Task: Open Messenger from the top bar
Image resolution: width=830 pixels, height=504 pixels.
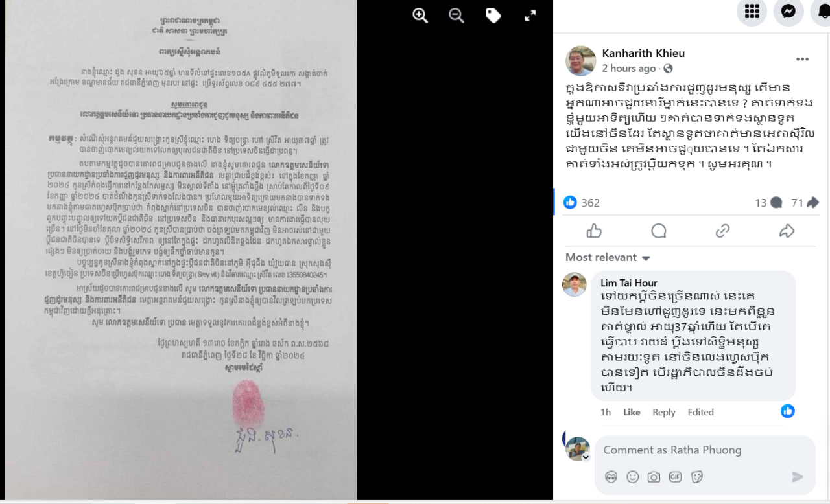Action: [x=788, y=11]
